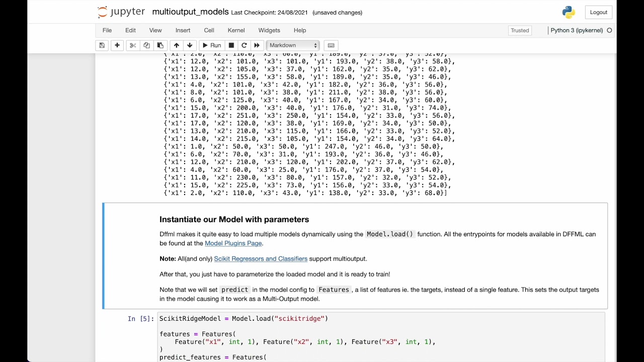The image size is (644, 362).
Task: Open the Kernel menu
Action: (236, 31)
